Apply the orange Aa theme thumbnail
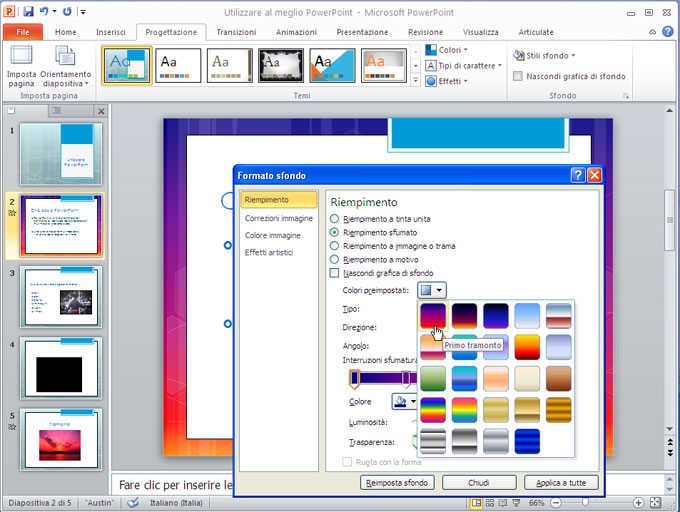This screenshot has height=512, width=680. click(384, 65)
